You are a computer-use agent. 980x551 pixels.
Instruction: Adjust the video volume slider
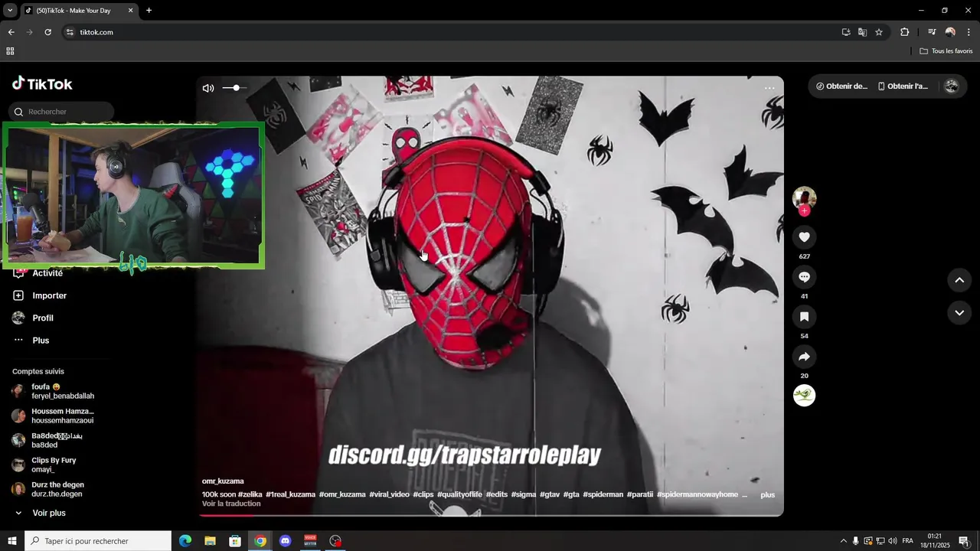tap(235, 88)
